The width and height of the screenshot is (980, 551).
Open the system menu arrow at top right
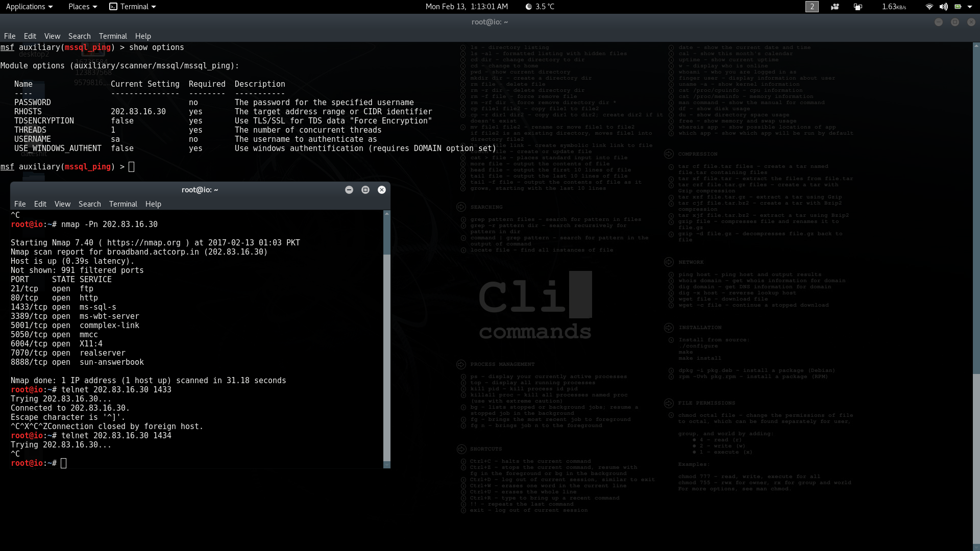(x=970, y=7)
